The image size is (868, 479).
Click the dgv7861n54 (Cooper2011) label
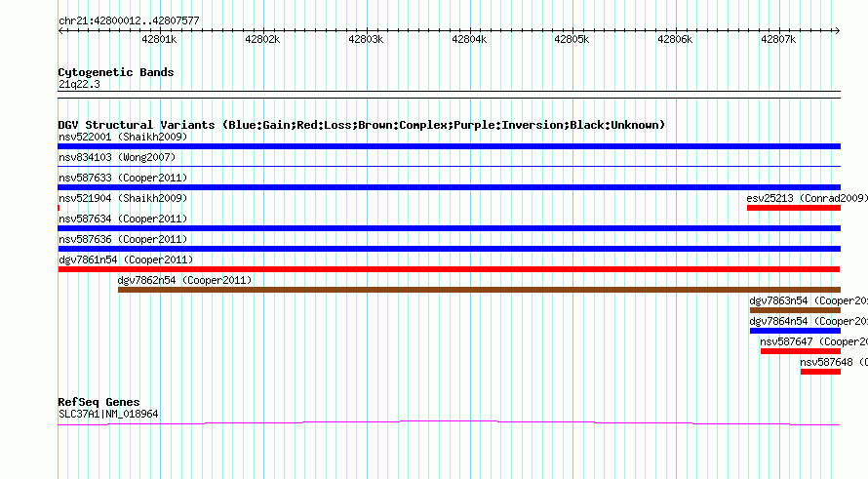click(126, 259)
